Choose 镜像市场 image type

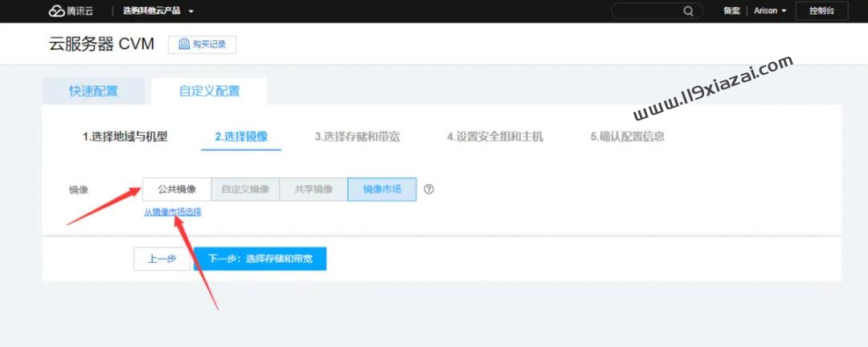382,190
